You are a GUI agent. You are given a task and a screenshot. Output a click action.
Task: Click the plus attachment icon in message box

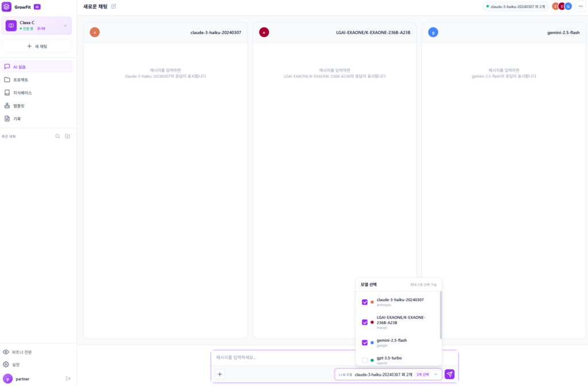220,374
